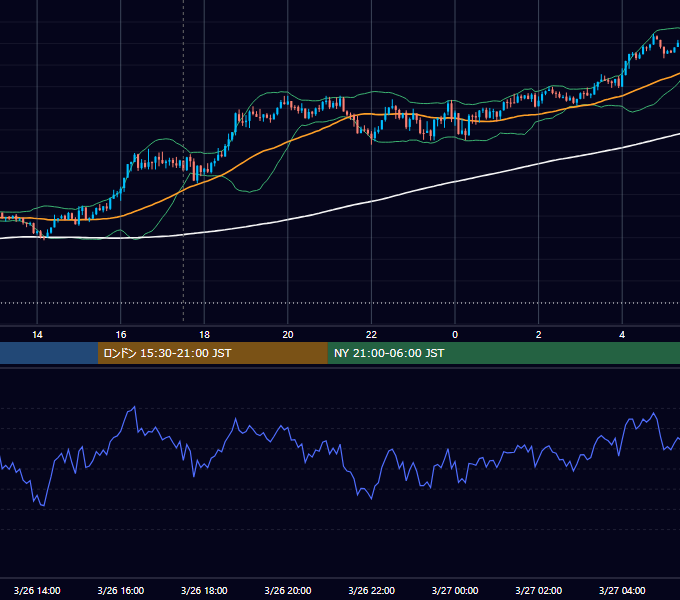The width and height of the screenshot is (680, 600).
Task: Click the 3/26 22:00 date label
Action: pos(371,590)
